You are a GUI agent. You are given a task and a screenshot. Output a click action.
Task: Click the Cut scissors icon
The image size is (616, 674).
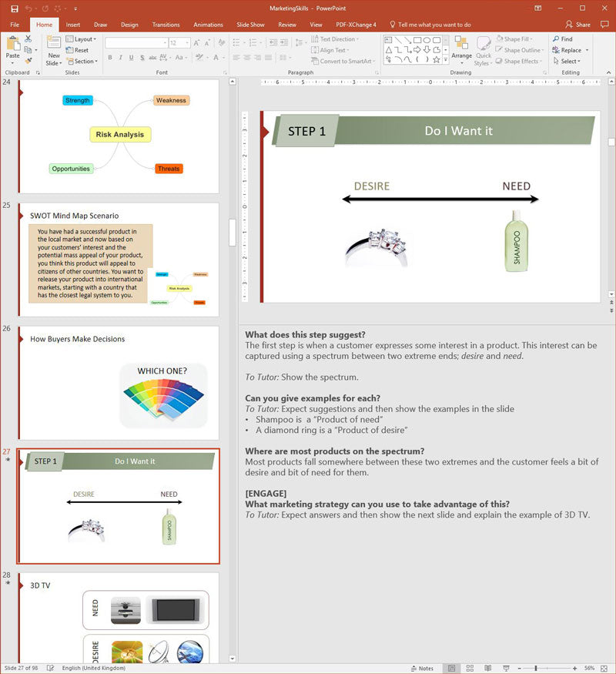pyautogui.click(x=28, y=39)
